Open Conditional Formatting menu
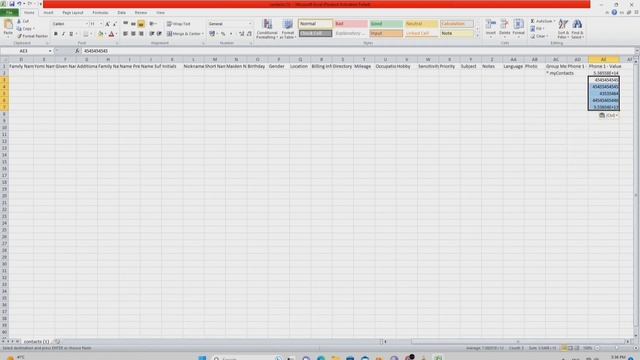Screen dimensions: 640x360 tap(267, 29)
